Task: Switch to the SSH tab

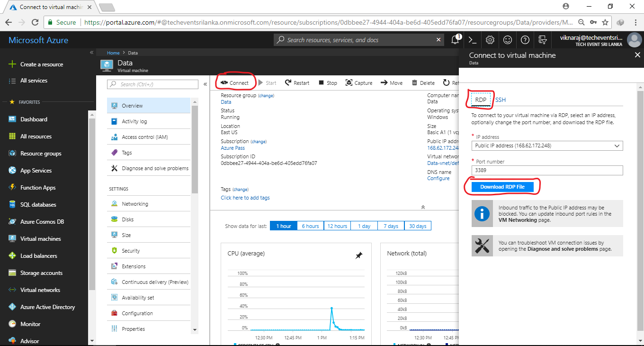Action: tap(501, 100)
